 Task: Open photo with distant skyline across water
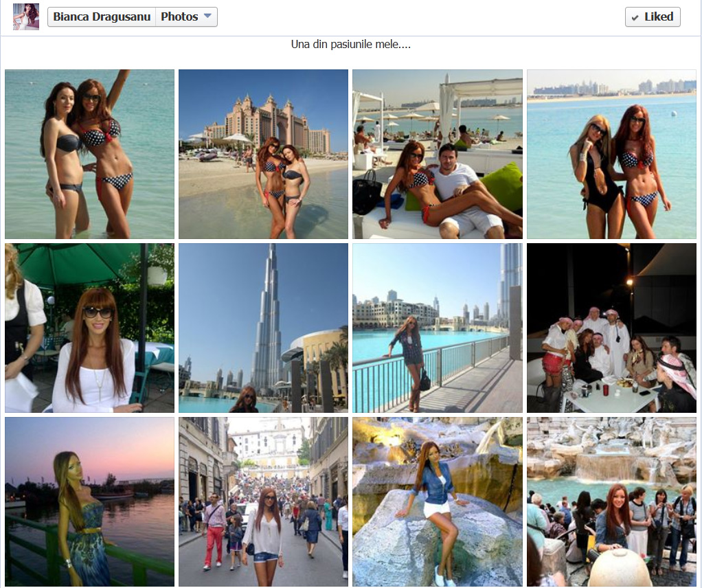611,154
